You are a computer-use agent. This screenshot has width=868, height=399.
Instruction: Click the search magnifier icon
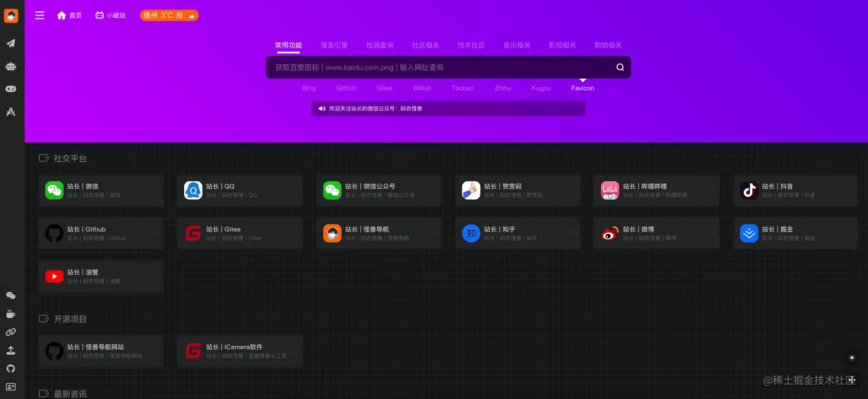620,67
